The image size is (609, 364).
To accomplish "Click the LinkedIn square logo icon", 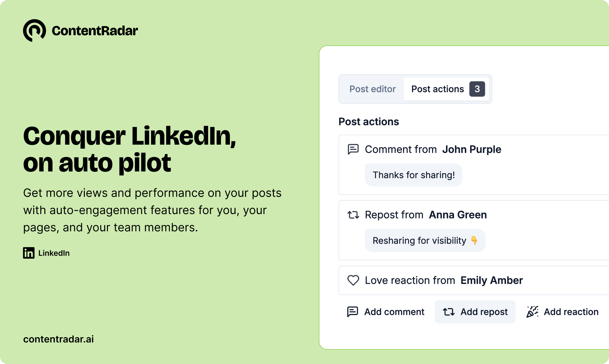I will (29, 253).
